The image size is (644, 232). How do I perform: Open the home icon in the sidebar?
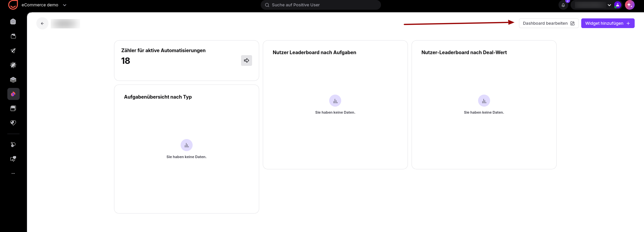(x=13, y=22)
